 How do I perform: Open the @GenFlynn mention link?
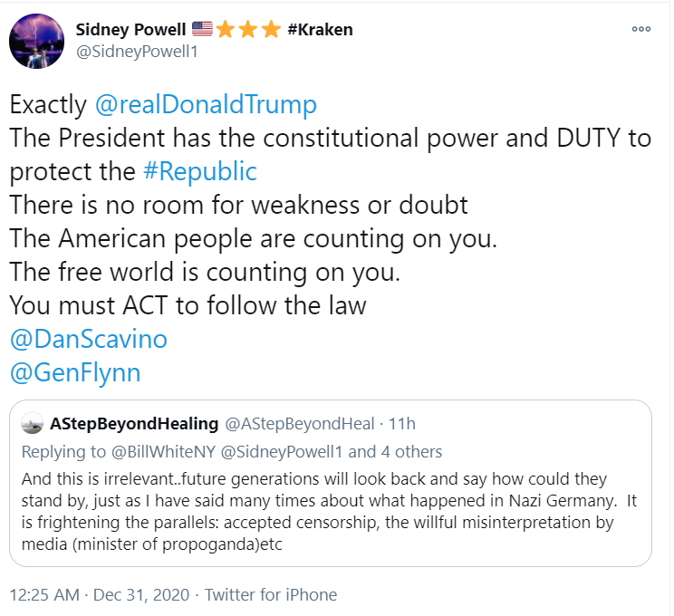75,372
